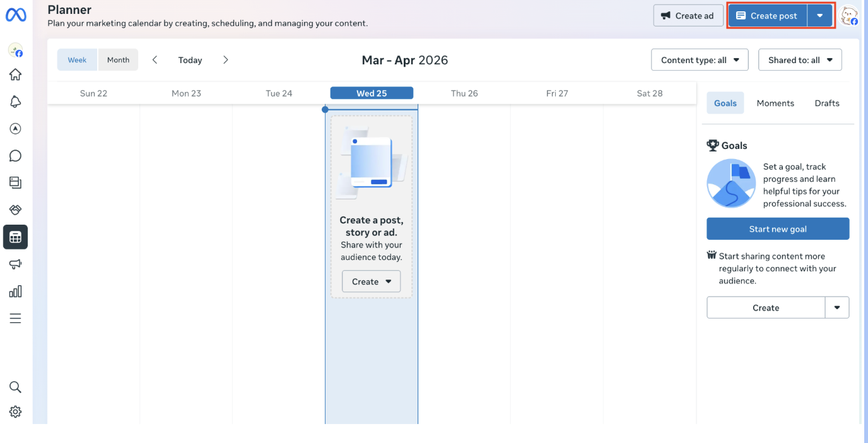The image size is (868, 443).
Task: Click the Planner page heading
Action: point(69,9)
